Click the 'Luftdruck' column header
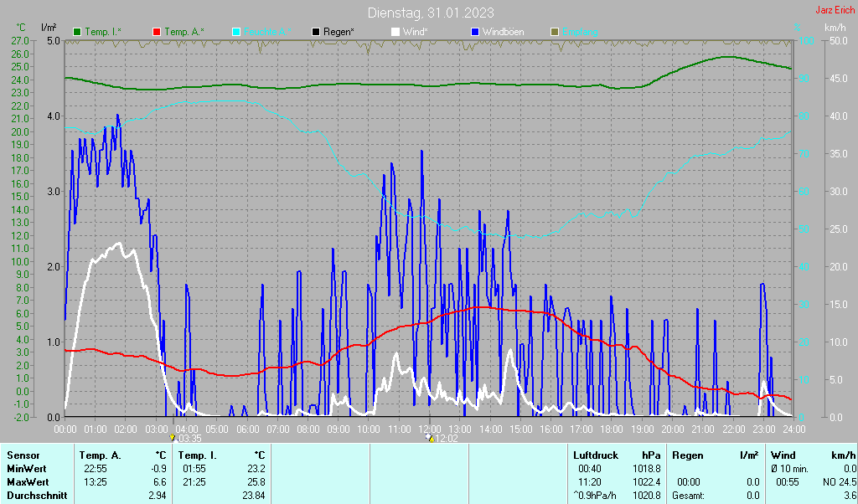Image resolution: width=858 pixels, height=504 pixels. 596,455
